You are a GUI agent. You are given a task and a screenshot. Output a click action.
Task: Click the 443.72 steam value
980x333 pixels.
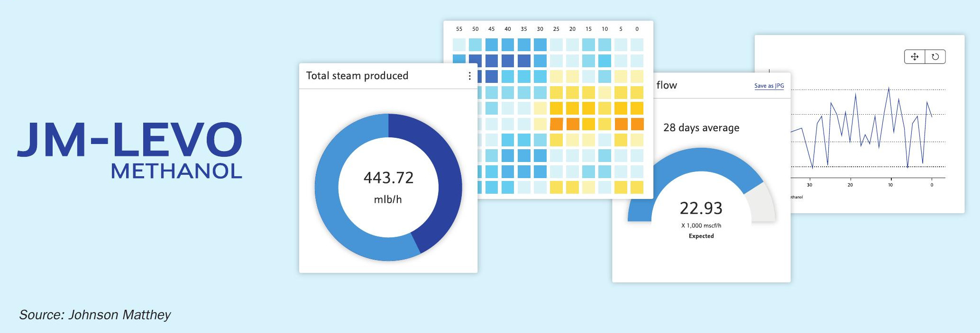coord(388,178)
